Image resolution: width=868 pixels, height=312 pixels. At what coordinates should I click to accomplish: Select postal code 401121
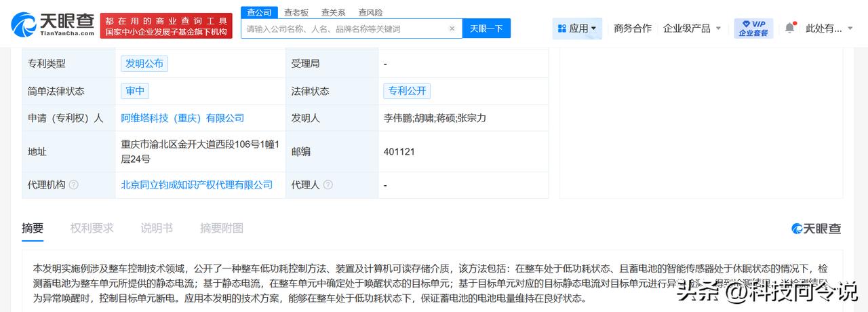tap(399, 151)
